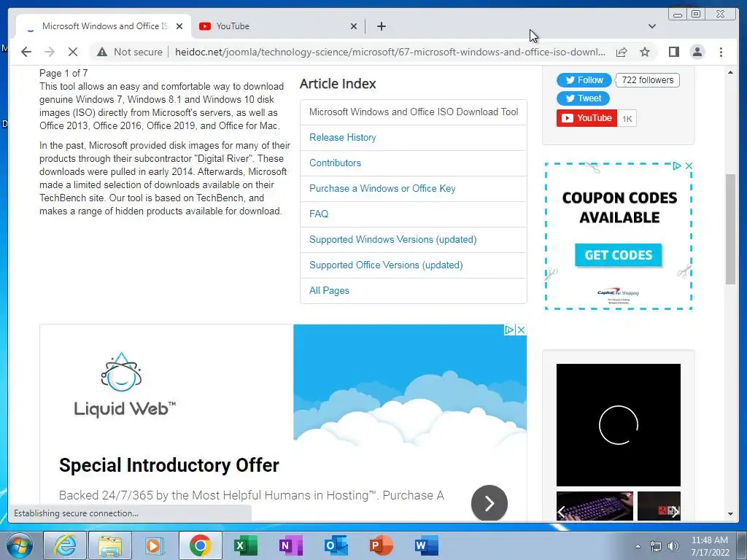Open Supported Office Versions (updated)
The height and width of the screenshot is (560, 747).
coord(386,265)
